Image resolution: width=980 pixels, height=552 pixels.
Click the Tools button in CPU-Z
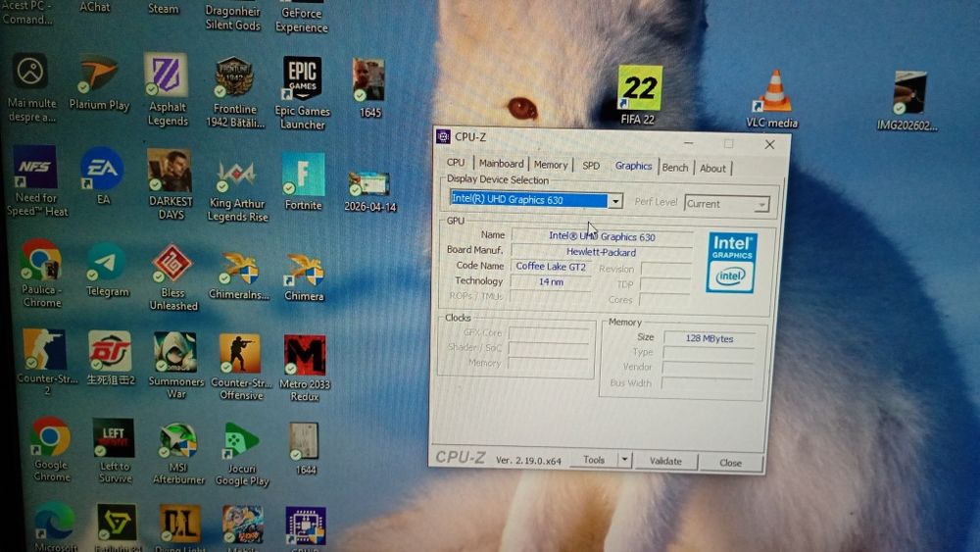(594, 460)
